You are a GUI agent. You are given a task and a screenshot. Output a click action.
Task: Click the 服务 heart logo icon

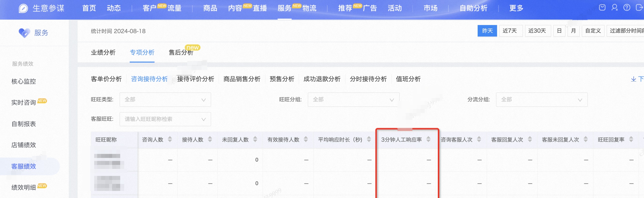point(25,33)
